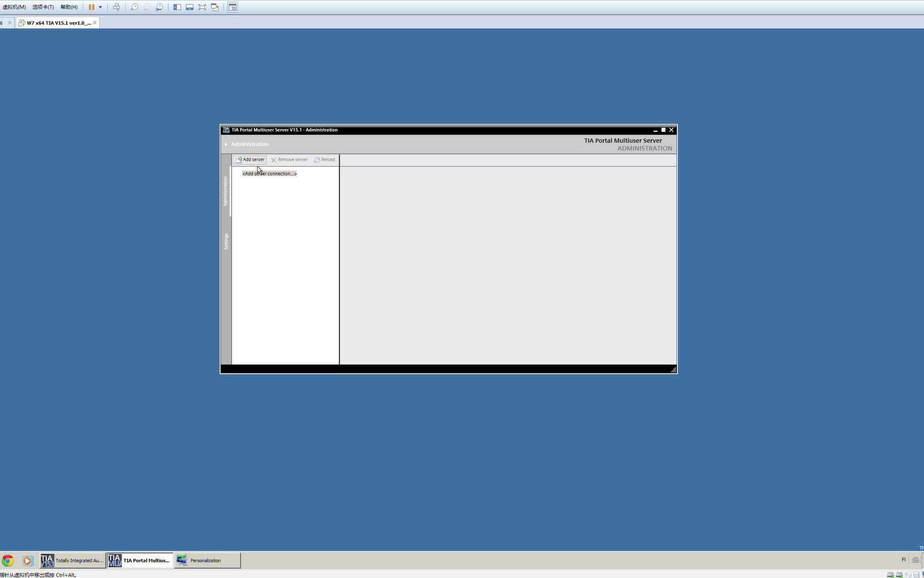Click the TIA Portal Multiuser taskbar button
This screenshot has height=578, width=924.
coord(140,560)
